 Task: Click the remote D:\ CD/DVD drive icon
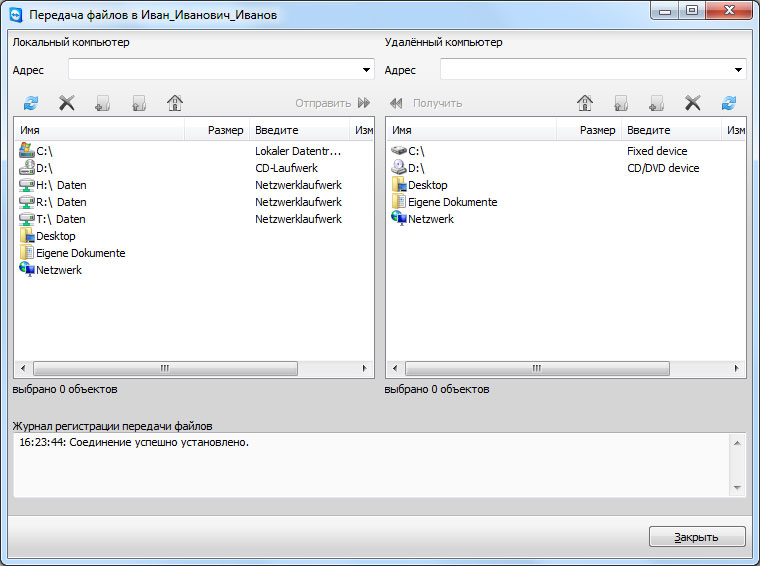tap(398, 167)
